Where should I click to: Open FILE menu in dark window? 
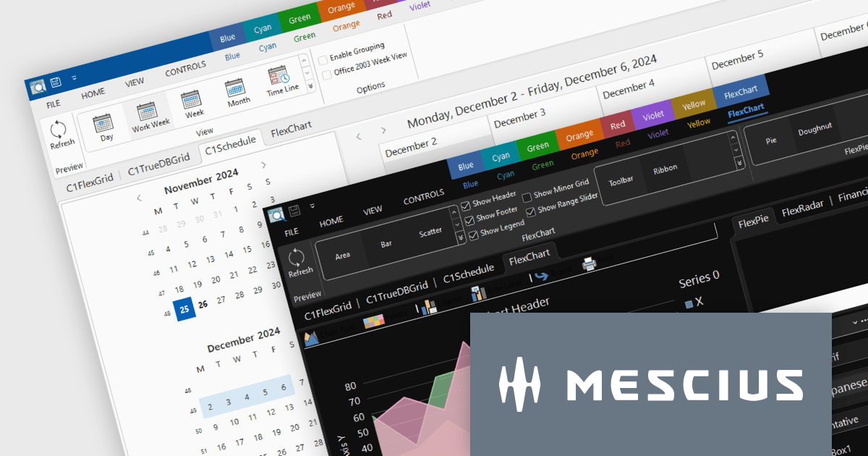click(x=292, y=232)
